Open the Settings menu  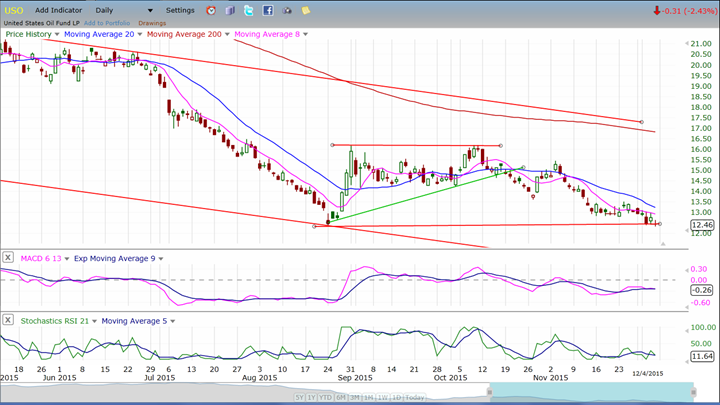pyautogui.click(x=180, y=10)
